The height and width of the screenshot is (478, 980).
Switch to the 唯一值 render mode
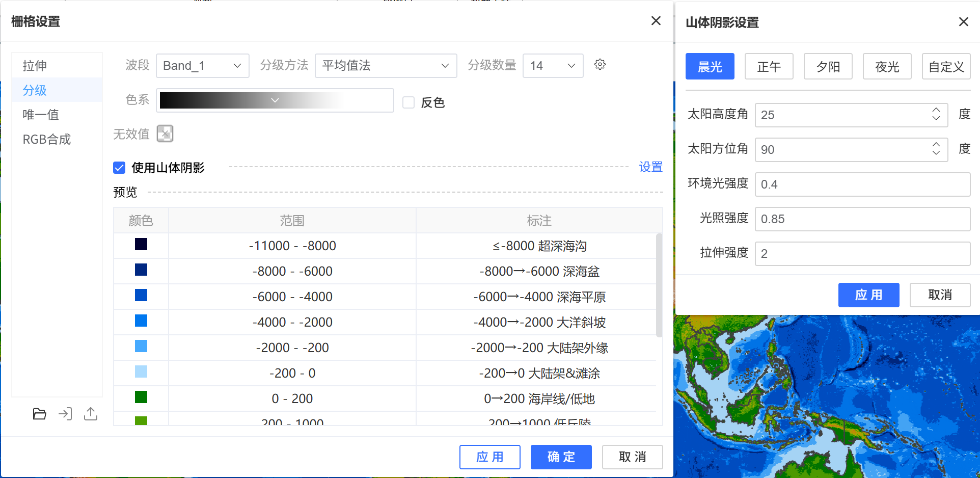click(41, 115)
